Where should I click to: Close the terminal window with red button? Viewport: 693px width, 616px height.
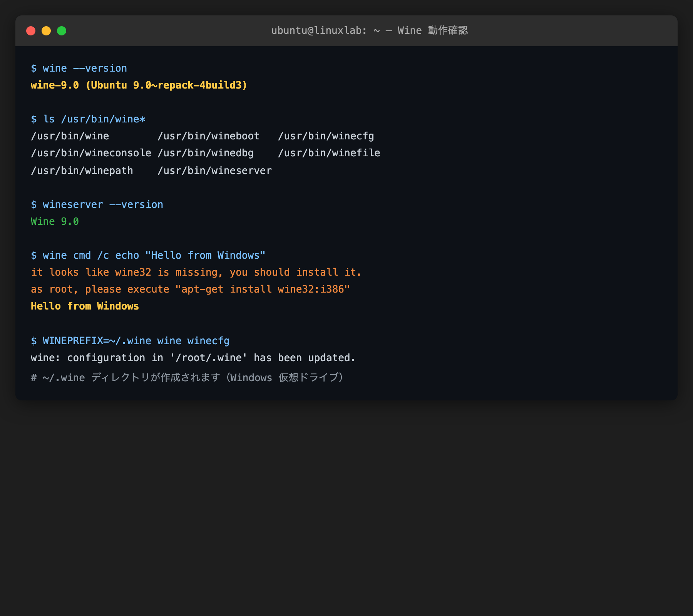point(31,31)
